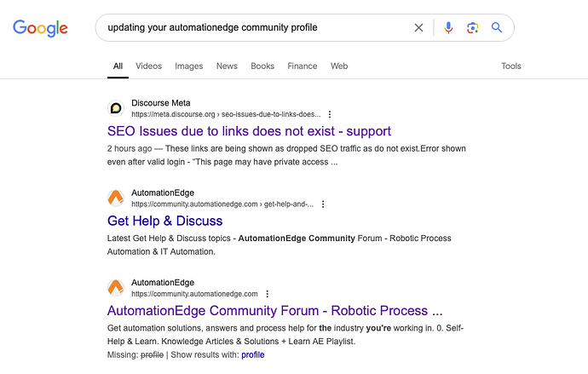Screen dimensions: 588x374
Task: Start voice search with the microphone icon
Action: tap(448, 28)
